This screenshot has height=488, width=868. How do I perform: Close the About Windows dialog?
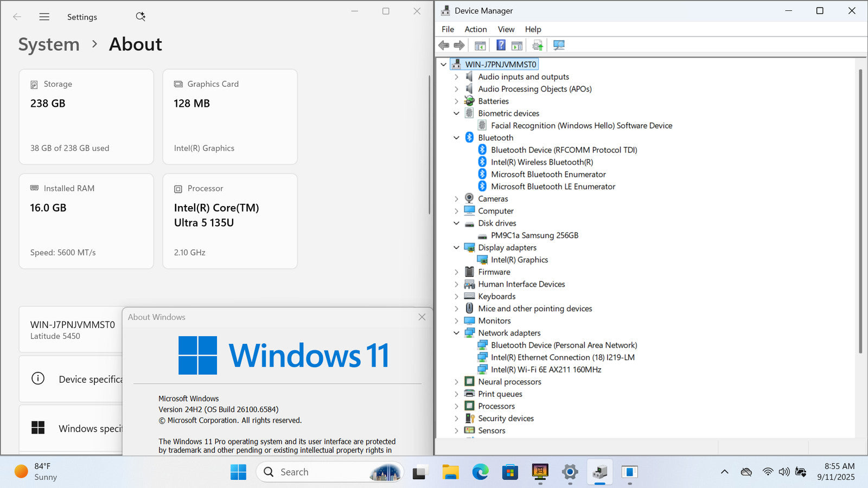click(x=422, y=317)
